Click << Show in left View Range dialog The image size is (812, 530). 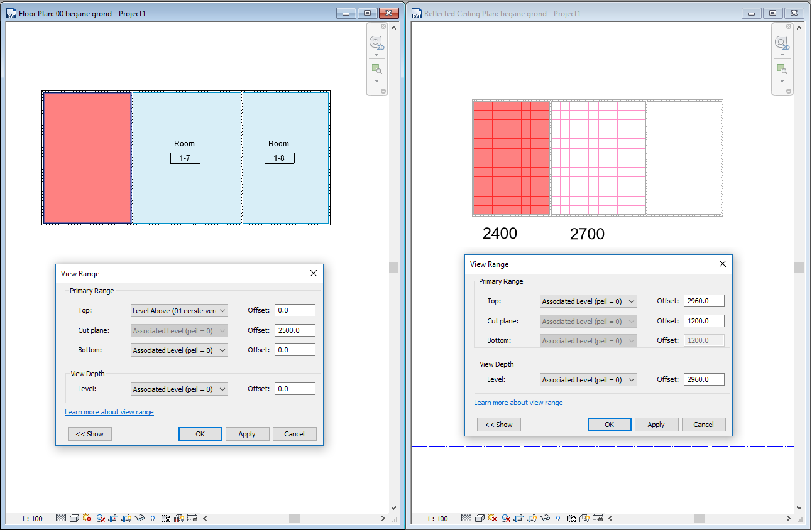tap(90, 434)
